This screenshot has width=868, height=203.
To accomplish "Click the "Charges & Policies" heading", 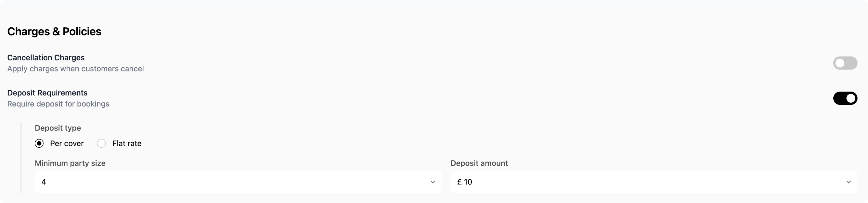I will [54, 31].
